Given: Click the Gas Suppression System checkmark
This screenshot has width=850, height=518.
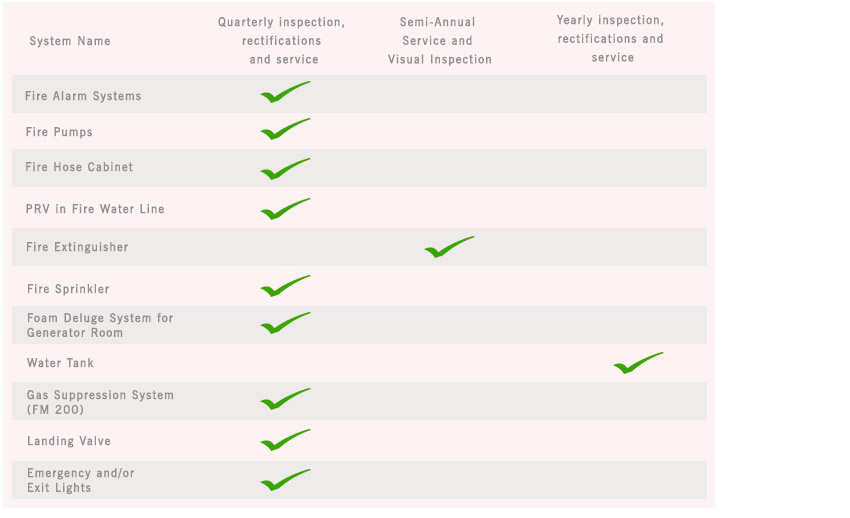Looking at the screenshot, I should 285,400.
